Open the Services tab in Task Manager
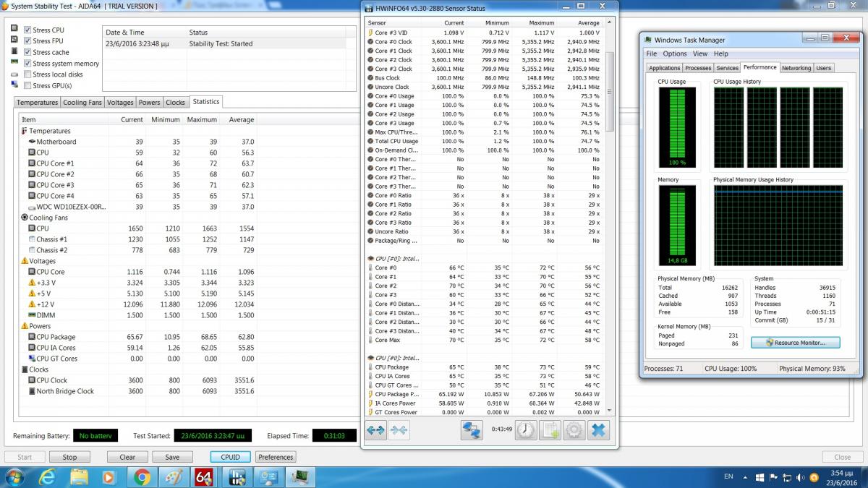Screen dimensions: 868x488 [728, 68]
